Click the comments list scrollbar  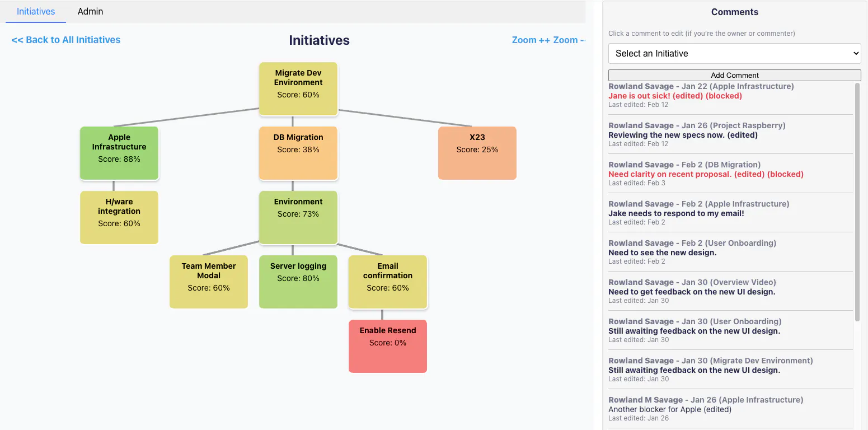click(x=857, y=202)
